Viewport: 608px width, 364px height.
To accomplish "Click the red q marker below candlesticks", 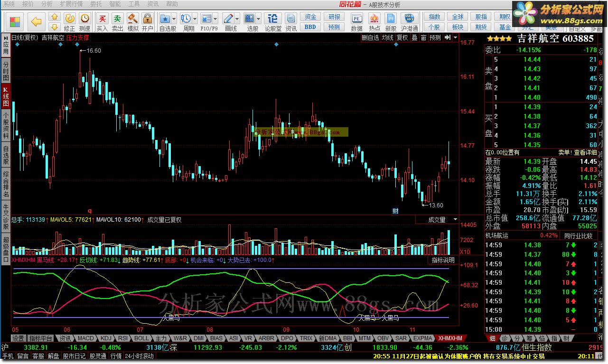I will pyautogui.click(x=89, y=210).
